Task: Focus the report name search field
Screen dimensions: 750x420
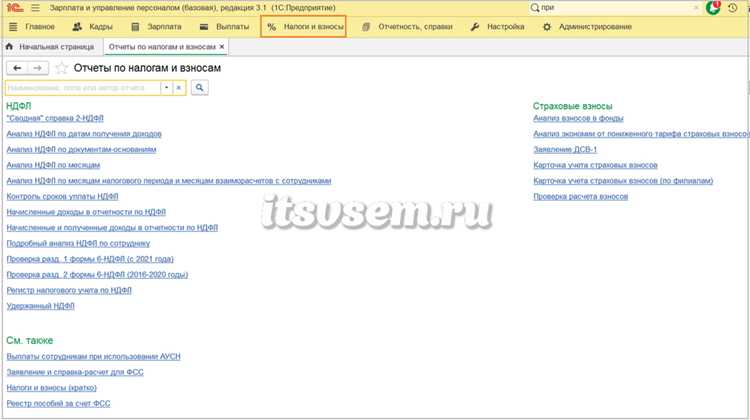Action: 82,88
